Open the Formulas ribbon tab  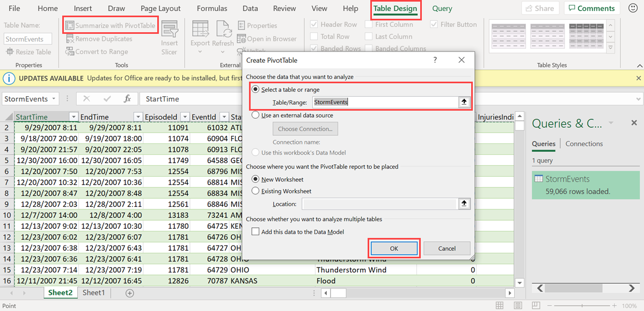212,9
